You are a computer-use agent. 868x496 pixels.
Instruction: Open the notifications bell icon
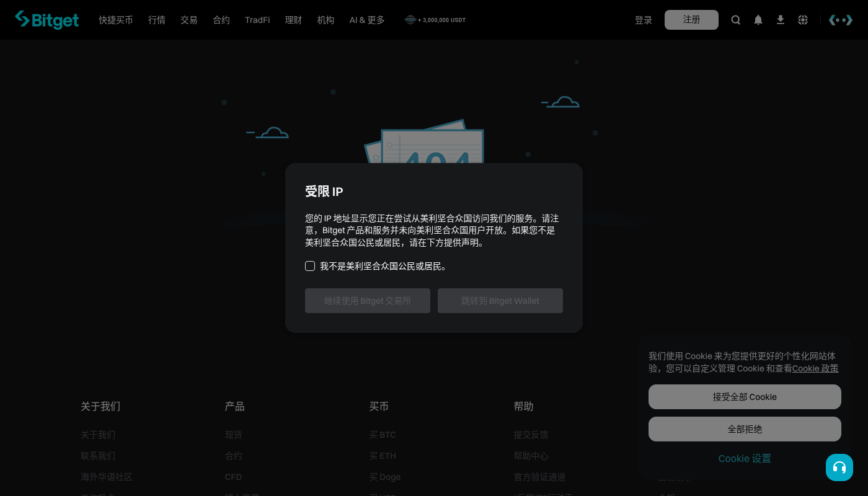tap(758, 20)
